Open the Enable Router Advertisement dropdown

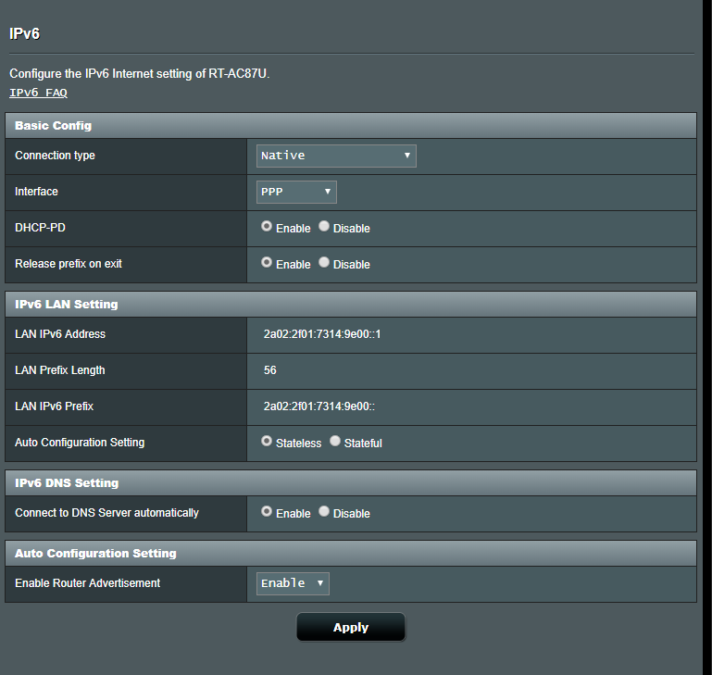point(293,583)
